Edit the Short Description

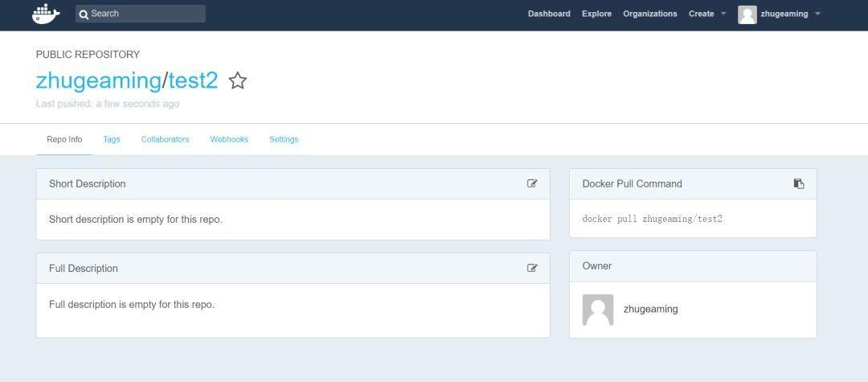[532, 184]
